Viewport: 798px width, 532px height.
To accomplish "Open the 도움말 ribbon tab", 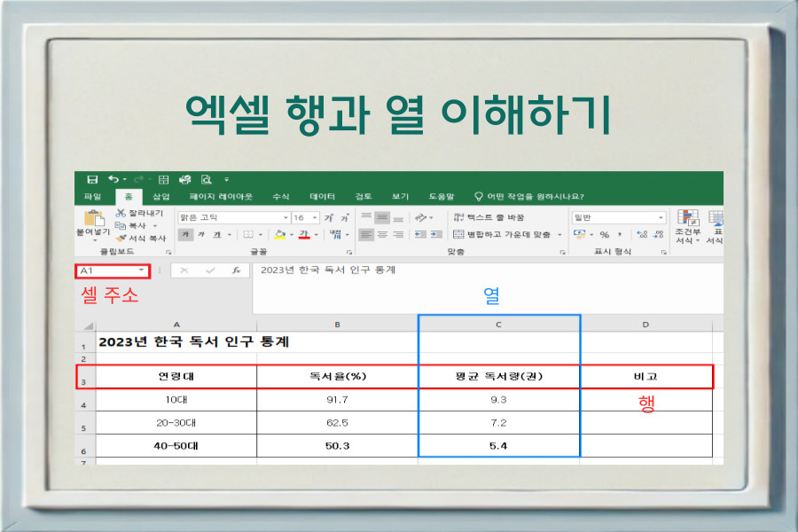I will pos(442,197).
